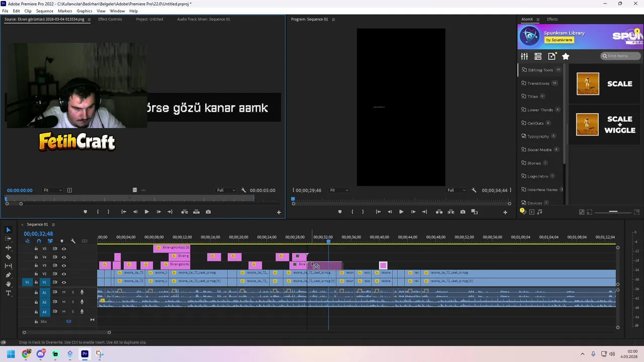Solo audio track A2

[72, 302]
